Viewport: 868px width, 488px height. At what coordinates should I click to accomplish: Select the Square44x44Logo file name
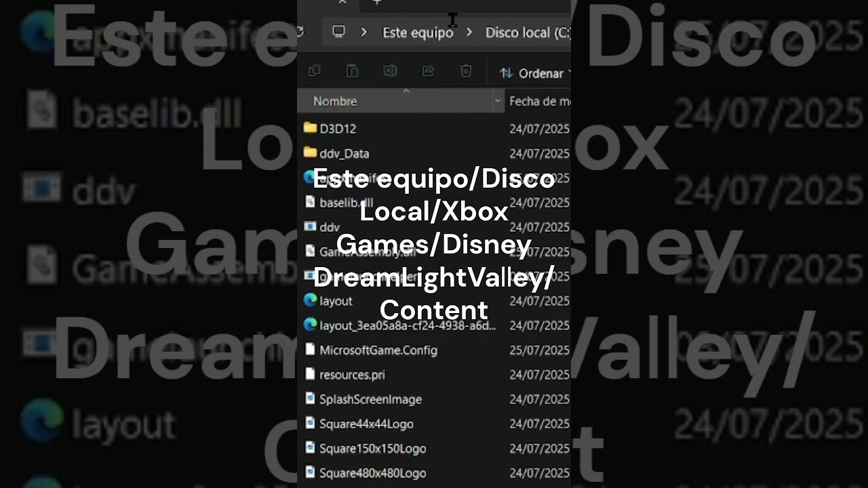[x=366, y=424]
